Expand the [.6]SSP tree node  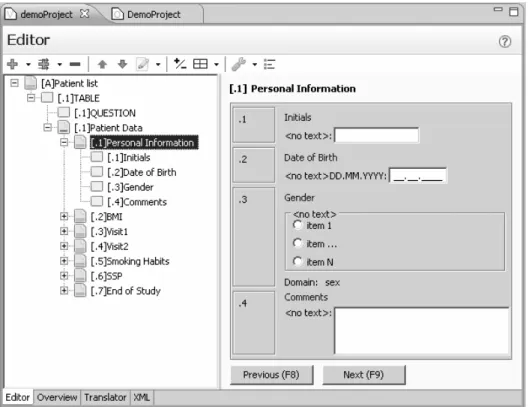tap(64, 276)
